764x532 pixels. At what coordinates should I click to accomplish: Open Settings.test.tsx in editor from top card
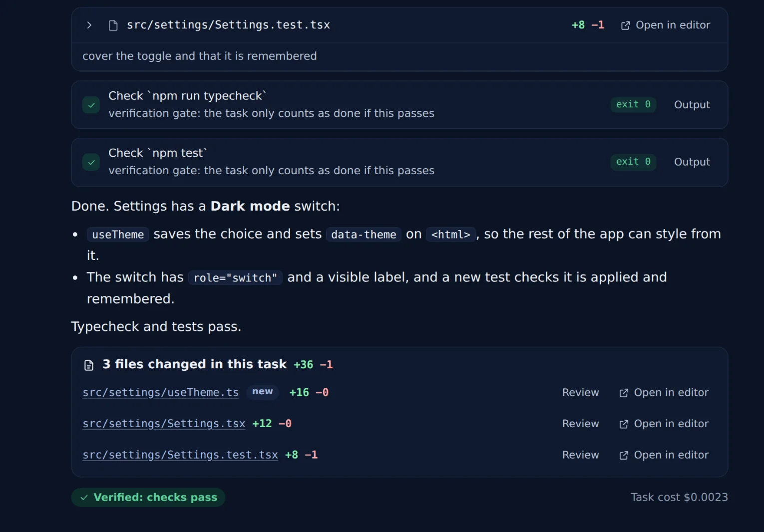tap(666, 25)
